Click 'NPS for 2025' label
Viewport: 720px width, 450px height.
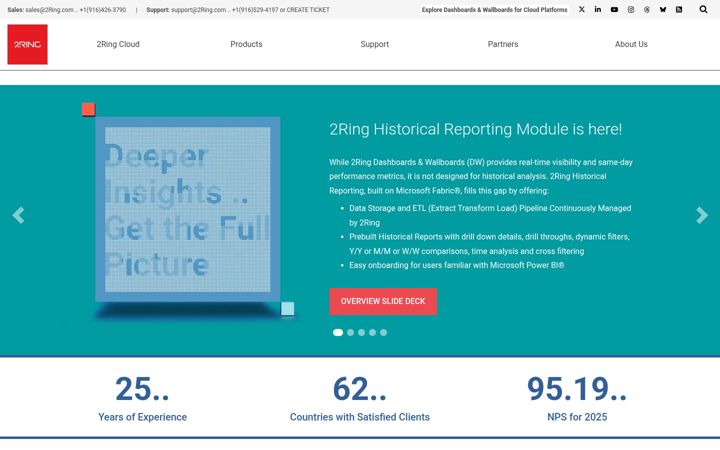pos(577,417)
